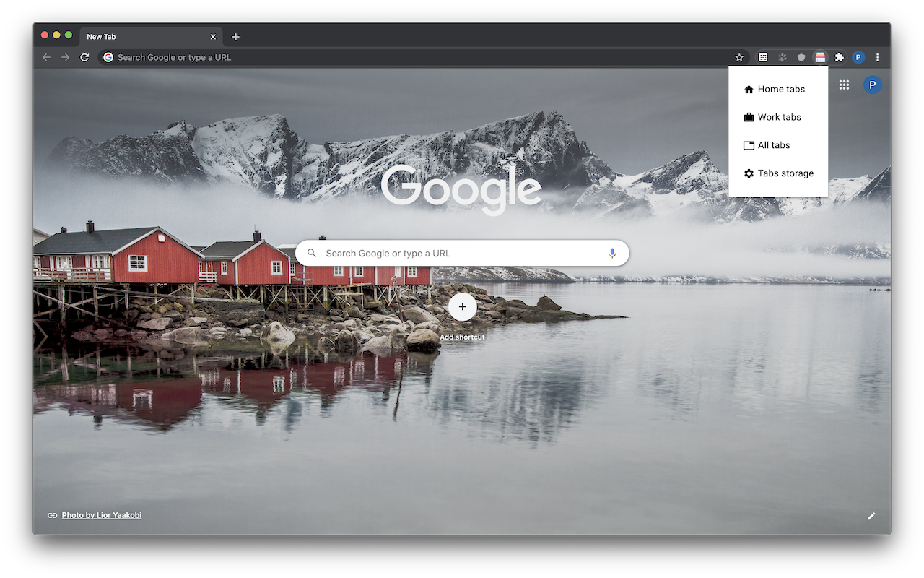The width and height of the screenshot is (924, 578).
Task: Close the New Tab tab
Action: (213, 37)
